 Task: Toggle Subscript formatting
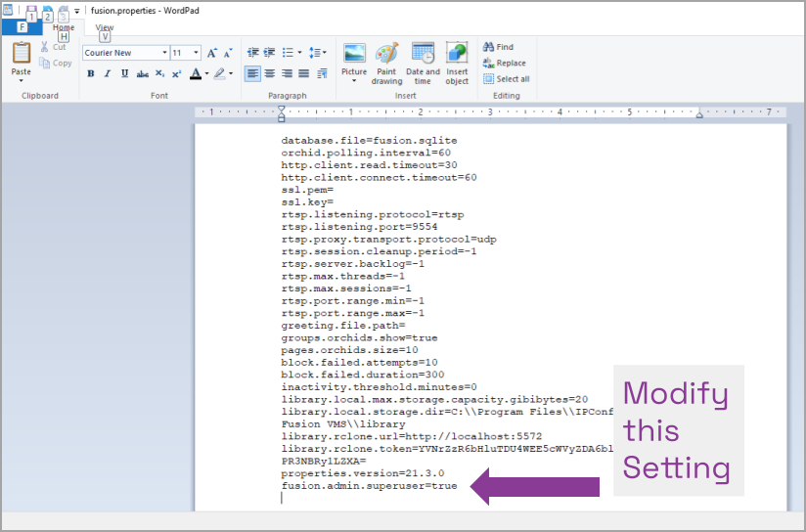[x=159, y=73]
